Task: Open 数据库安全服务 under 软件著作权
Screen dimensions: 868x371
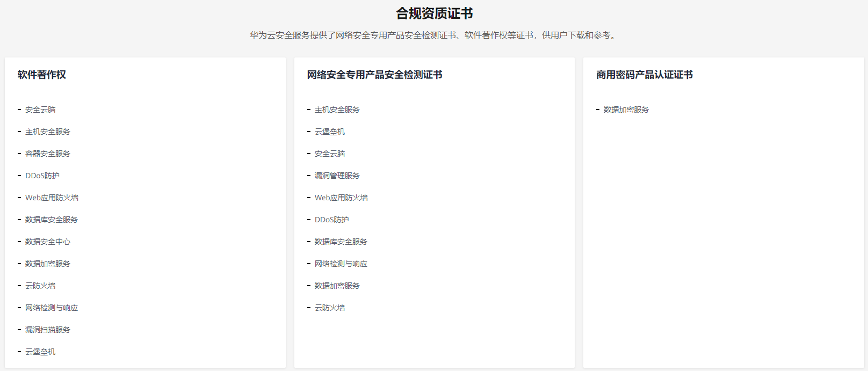Action: tap(52, 220)
